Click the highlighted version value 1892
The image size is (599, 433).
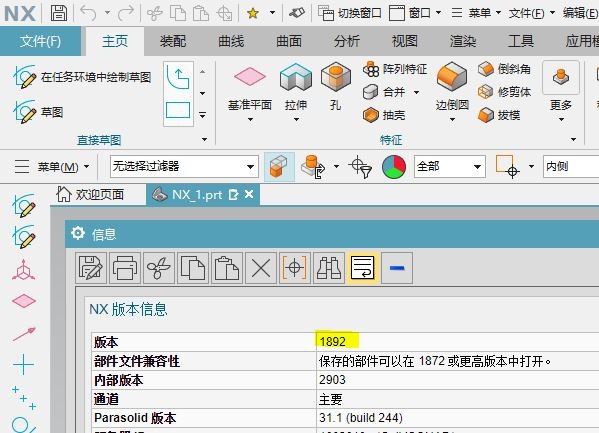point(333,341)
